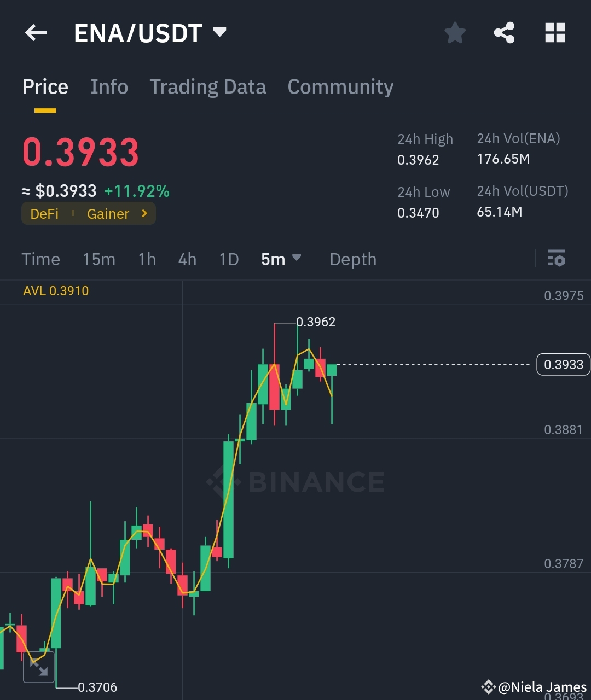The image size is (591, 700).
Task: Switch to the Info tab
Action: (109, 86)
